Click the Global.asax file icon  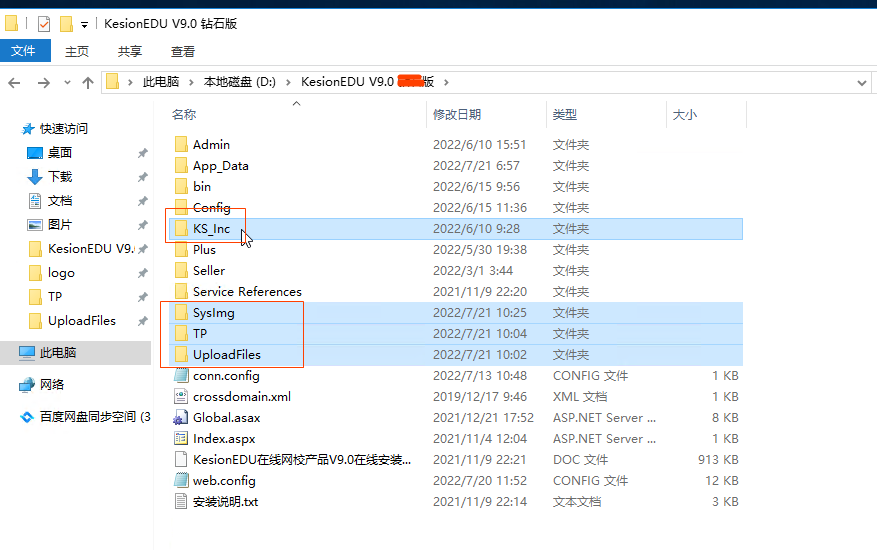[181, 417]
